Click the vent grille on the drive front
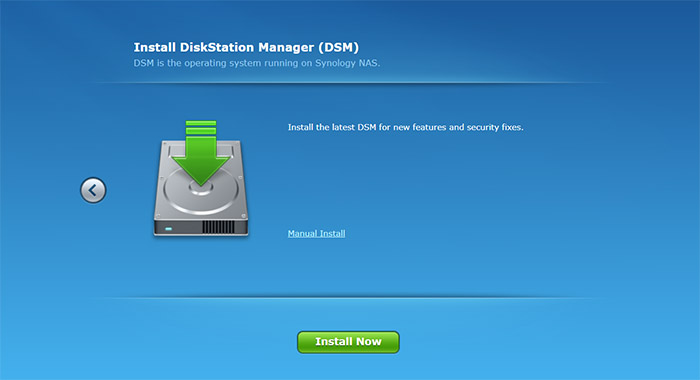The height and width of the screenshot is (380, 700). (218, 227)
